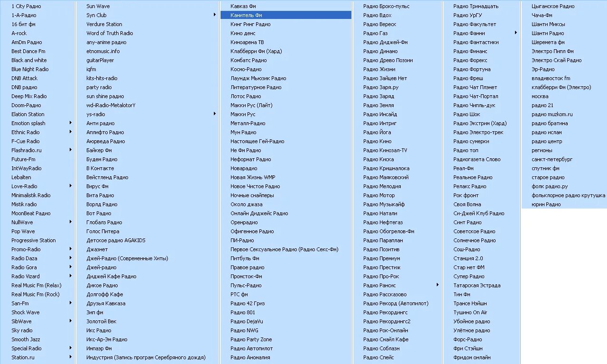
Task: Expand Радио Рансис submenu arrow
Action: 438,285
